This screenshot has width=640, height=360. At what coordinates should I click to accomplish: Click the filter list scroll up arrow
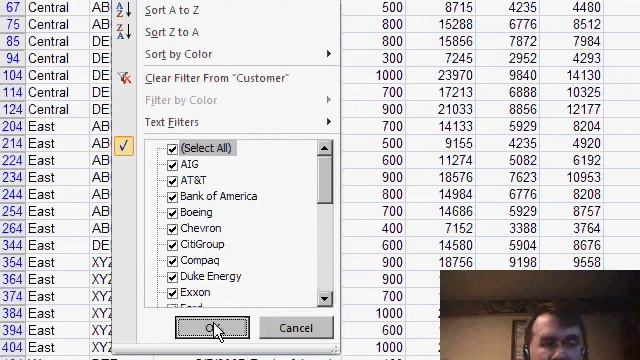pyautogui.click(x=324, y=148)
